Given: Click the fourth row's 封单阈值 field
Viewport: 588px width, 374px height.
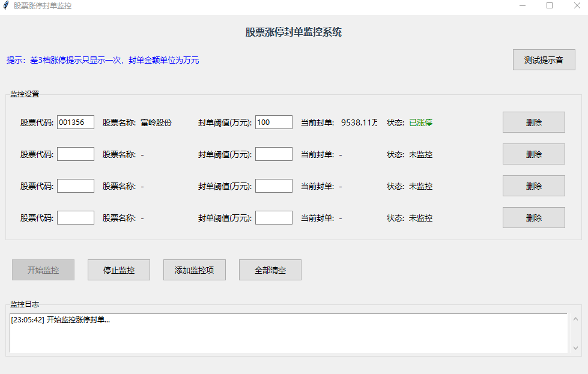Looking at the screenshot, I should click(x=274, y=218).
